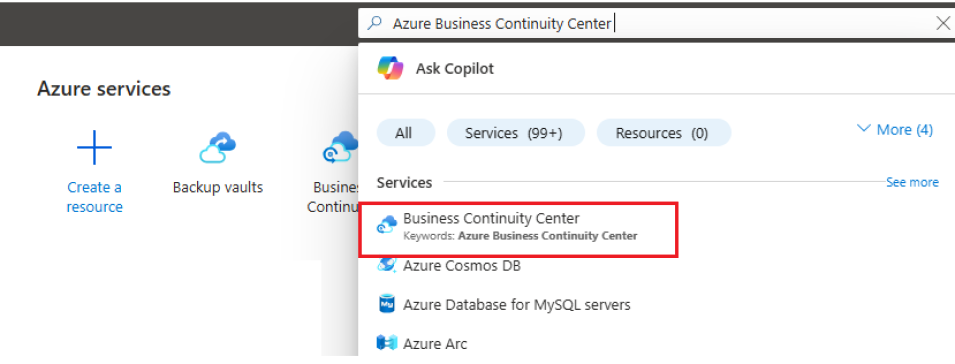Select the Resources (0) filter pill
The image size is (955, 364).
coord(663,133)
